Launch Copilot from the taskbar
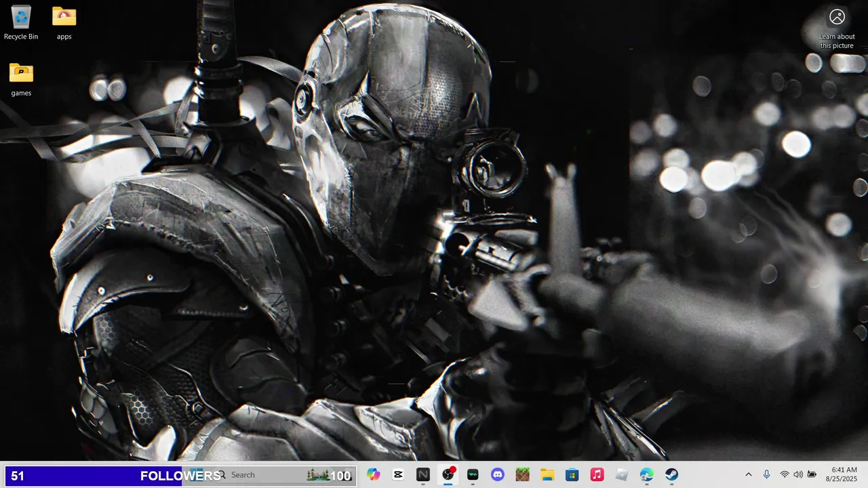The height and width of the screenshot is (488, 868). pyautogui.click(x=374, y=474)
